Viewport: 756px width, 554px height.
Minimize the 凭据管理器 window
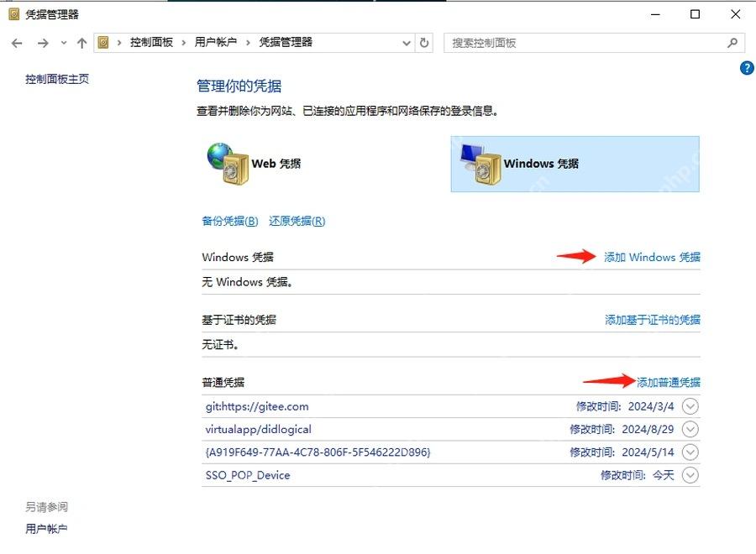click(x=655, y=14)
